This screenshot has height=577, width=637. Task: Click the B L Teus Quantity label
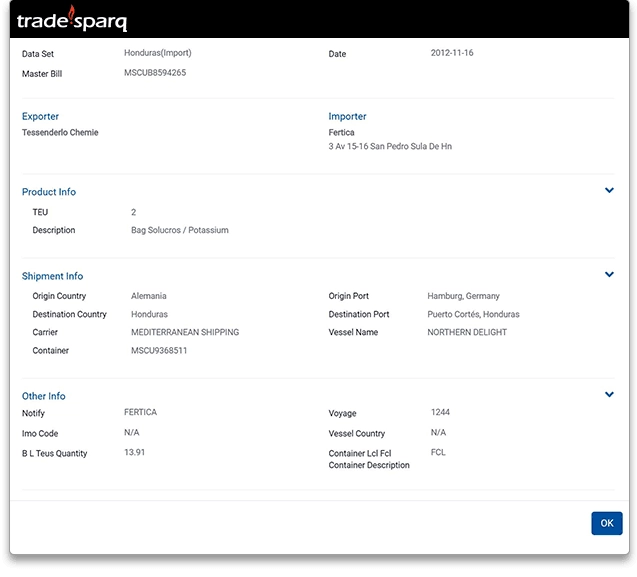pos(54,453)
